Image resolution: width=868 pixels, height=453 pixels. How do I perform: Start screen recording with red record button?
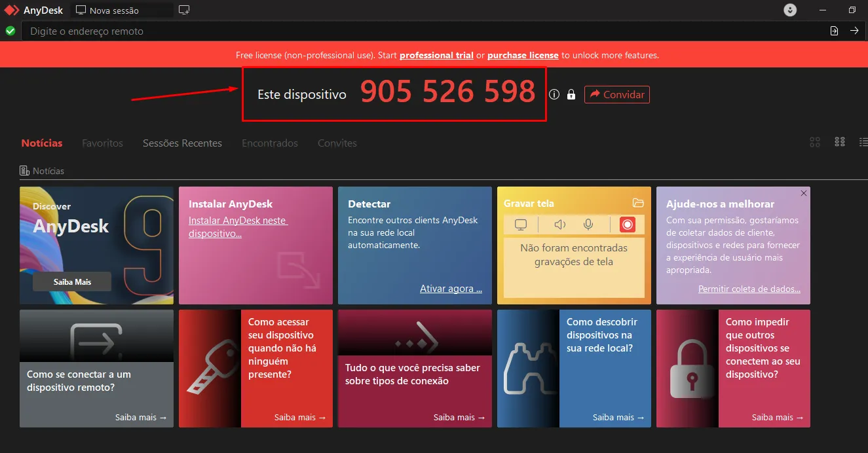tap(628, 225)
